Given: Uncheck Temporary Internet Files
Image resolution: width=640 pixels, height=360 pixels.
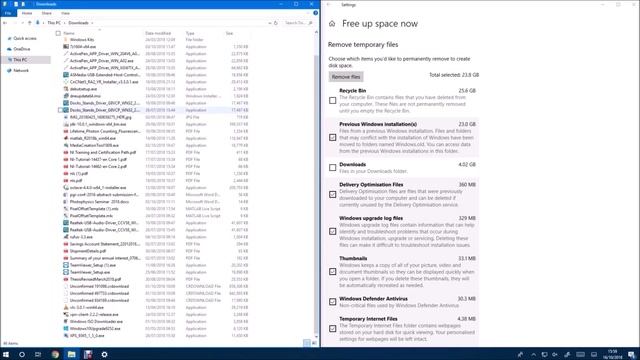Looking at the screenshot, I should (333, 329).
